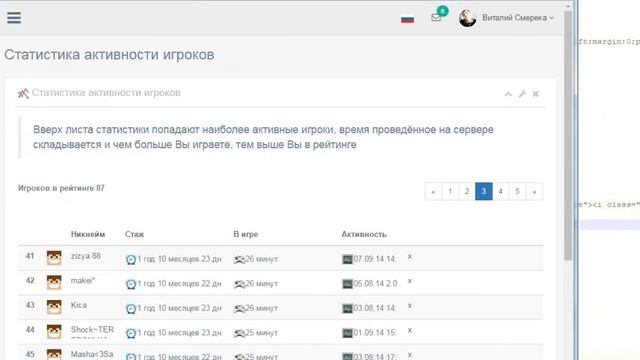The height and width of the screenshot is (360, 640).
Task: Close the statistics panel
Action: [x=536, y=94]
